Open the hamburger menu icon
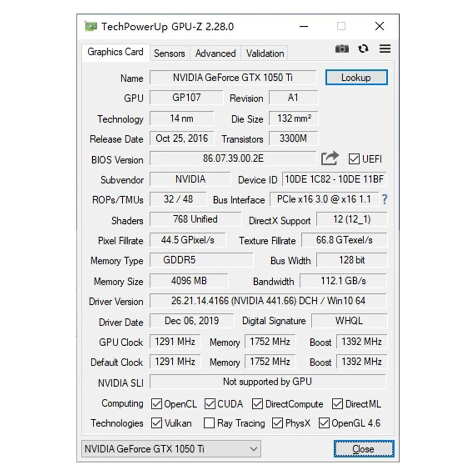 [x=385, y=49]
